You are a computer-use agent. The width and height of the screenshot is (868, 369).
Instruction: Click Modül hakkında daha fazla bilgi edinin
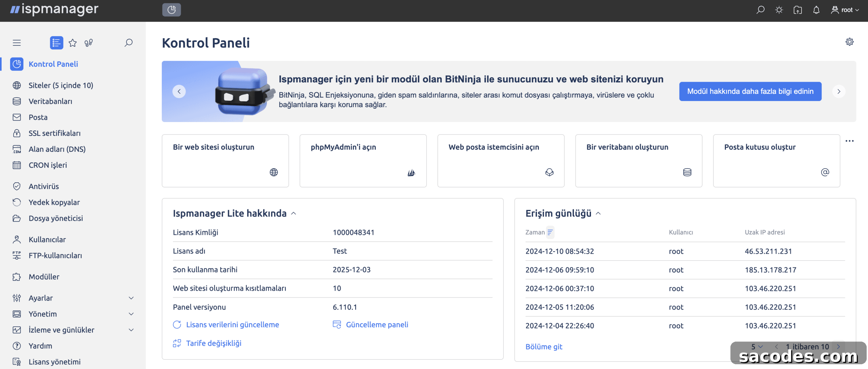click(750, 91)
